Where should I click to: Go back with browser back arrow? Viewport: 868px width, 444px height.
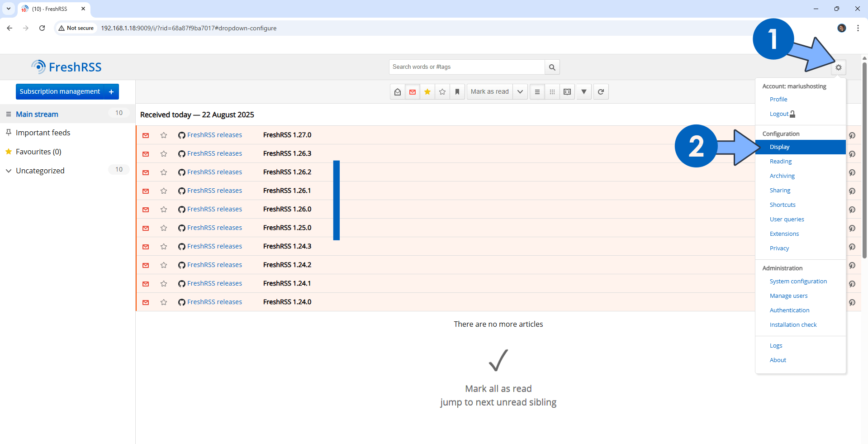(9, 28)
